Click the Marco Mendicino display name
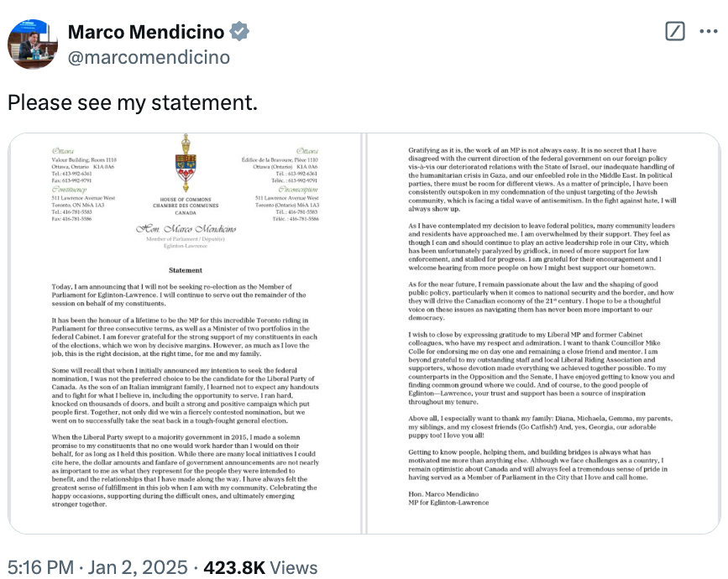728x579 pixels. [x=146, y=32]
